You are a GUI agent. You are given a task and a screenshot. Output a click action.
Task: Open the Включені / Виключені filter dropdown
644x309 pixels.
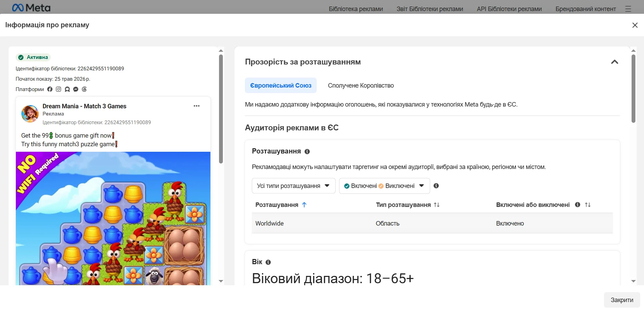point(384,186)
